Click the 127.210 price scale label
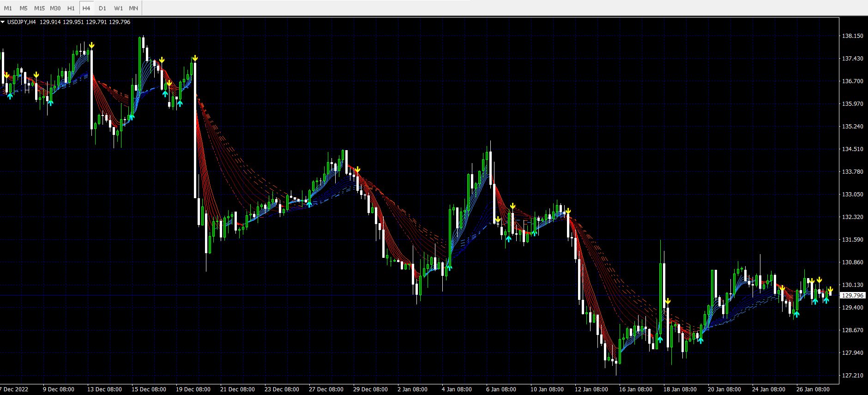The width and height of the screenshot is (868, 395). click(x=852, y=375)
